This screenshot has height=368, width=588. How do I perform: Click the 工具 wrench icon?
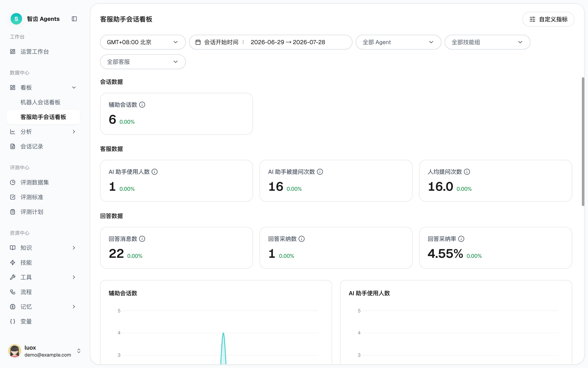tap(13, 277)
